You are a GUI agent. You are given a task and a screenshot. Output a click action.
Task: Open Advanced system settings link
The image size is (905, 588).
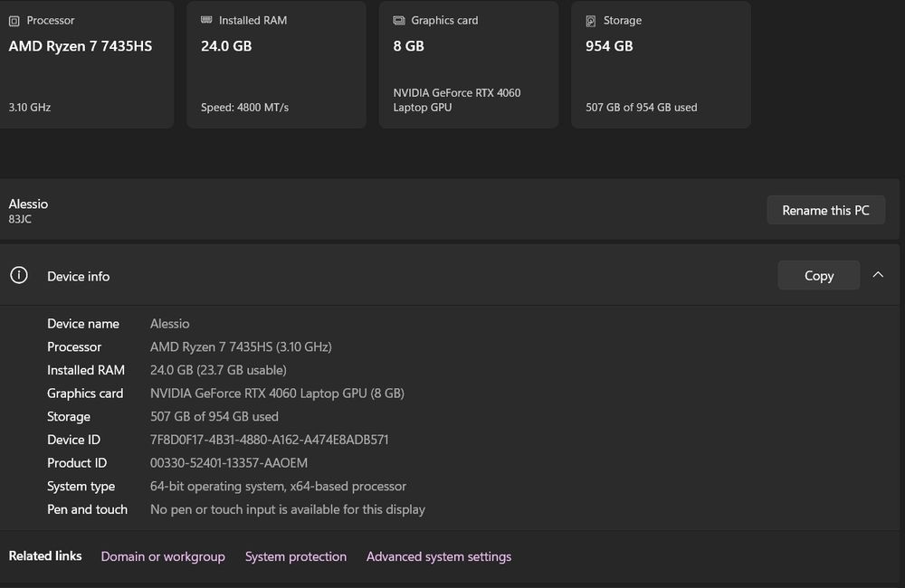pos(439,556)
